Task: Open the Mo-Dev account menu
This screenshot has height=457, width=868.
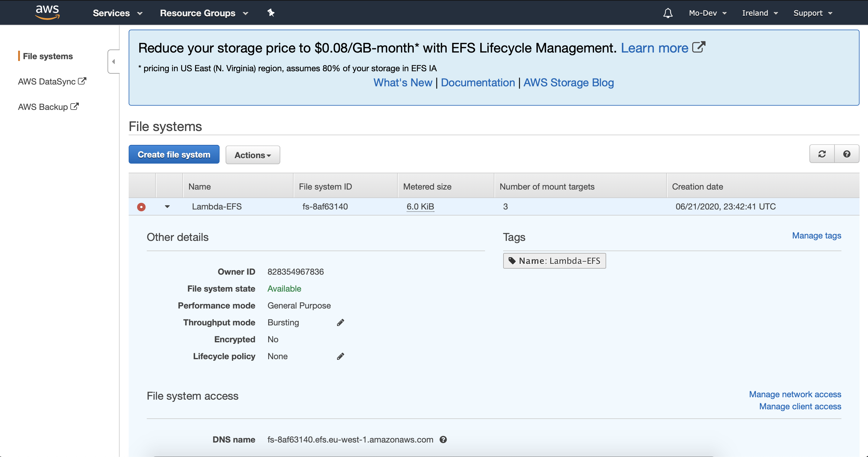Action: [x=707, y=13]
